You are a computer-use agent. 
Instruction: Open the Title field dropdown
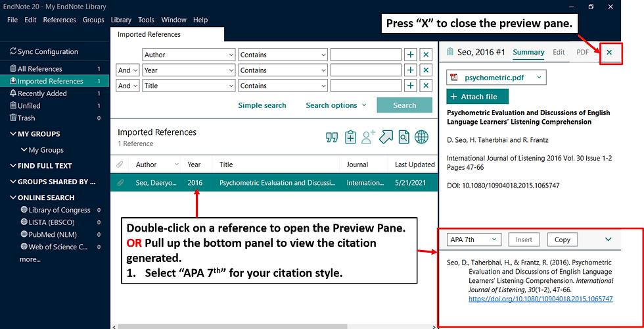[x=189, y=86]
